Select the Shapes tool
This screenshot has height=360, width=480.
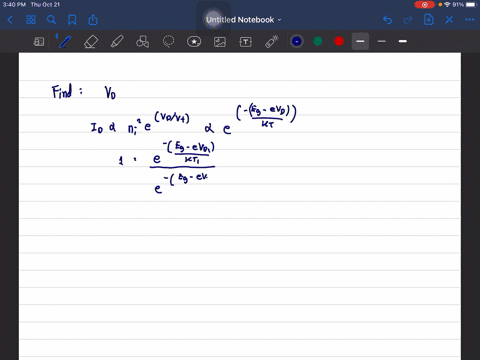(142, 42)
